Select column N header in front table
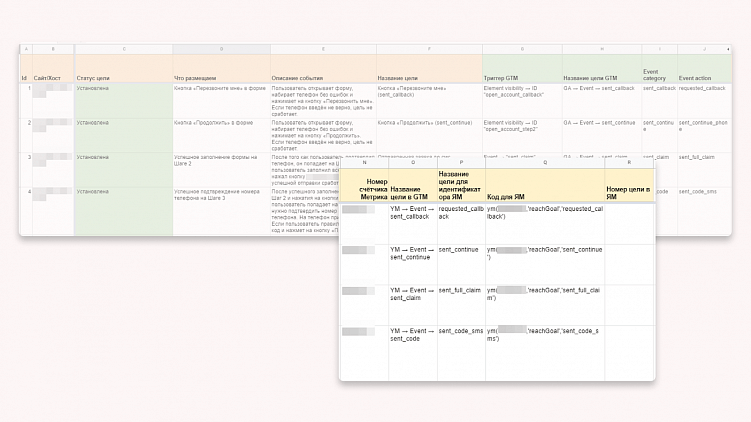 (364, 163)
